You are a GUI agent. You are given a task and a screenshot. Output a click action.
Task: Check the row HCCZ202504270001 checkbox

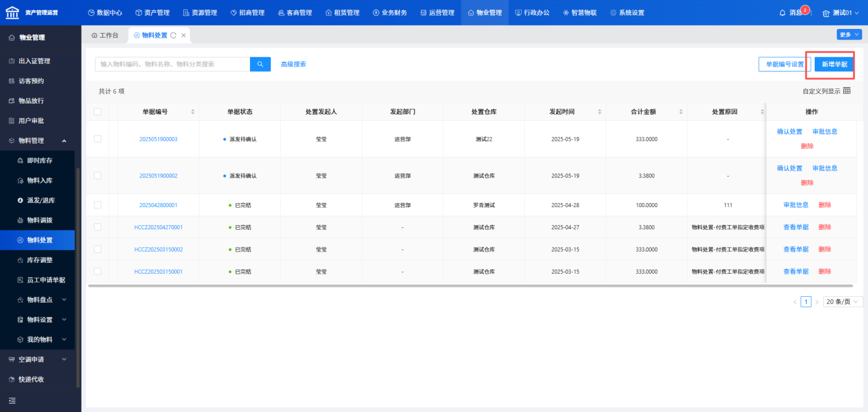(98, 227)
